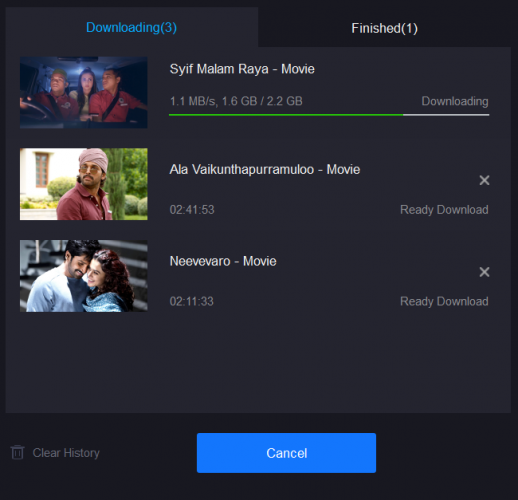518x500 pixels.
Task: Click the Ala Vaikunthapurramuloo - Movie title
Action: pyautogui.click(x=265, y=169)
